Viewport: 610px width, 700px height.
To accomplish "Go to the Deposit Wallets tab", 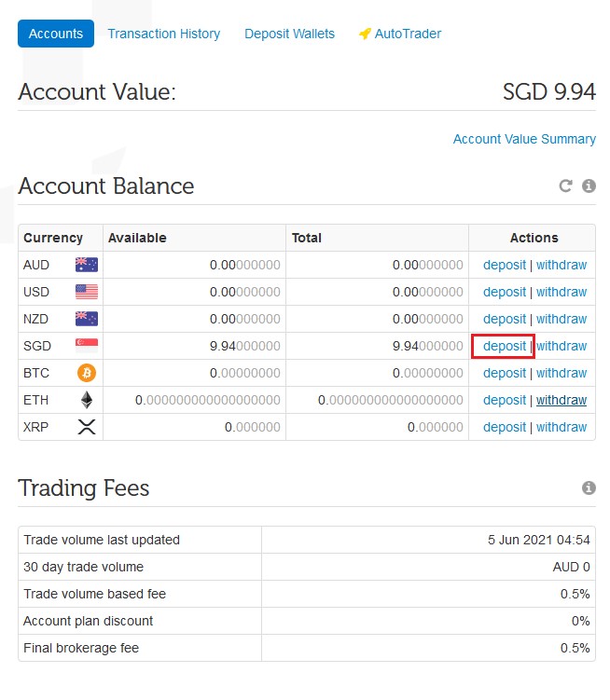I will 289,34.
